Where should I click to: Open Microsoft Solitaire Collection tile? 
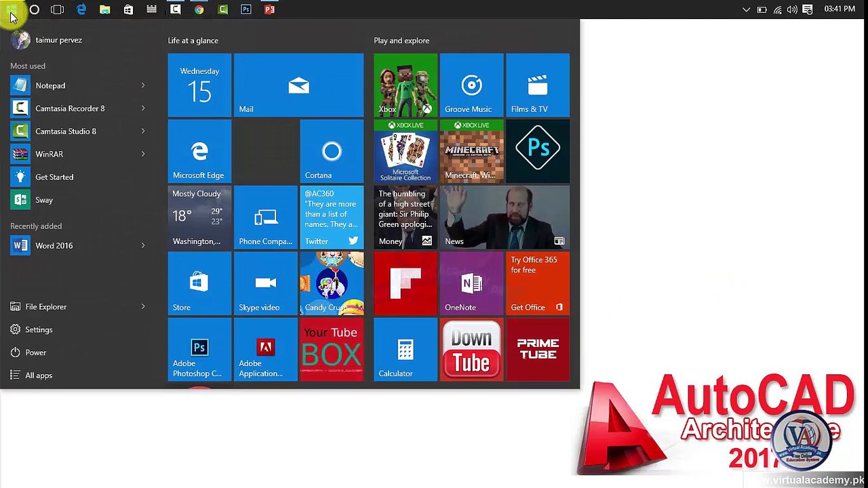pyautogui.click(x=406, y=152)
